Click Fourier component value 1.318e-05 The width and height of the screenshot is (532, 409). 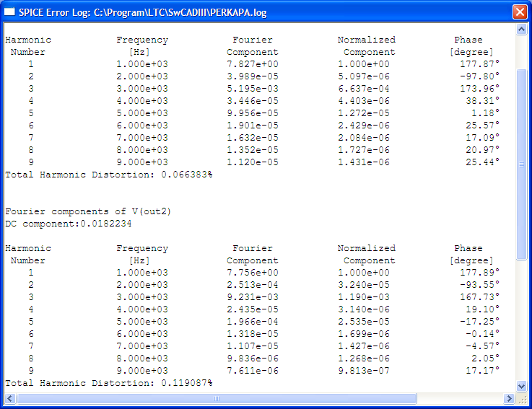click(x=253, y=334)
